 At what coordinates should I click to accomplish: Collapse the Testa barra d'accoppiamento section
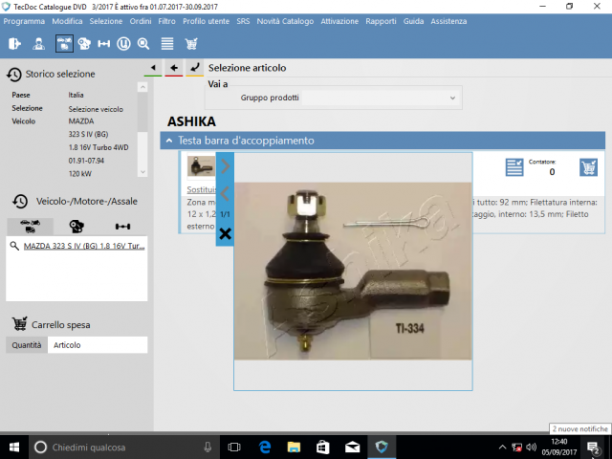(x=169, y=141)
